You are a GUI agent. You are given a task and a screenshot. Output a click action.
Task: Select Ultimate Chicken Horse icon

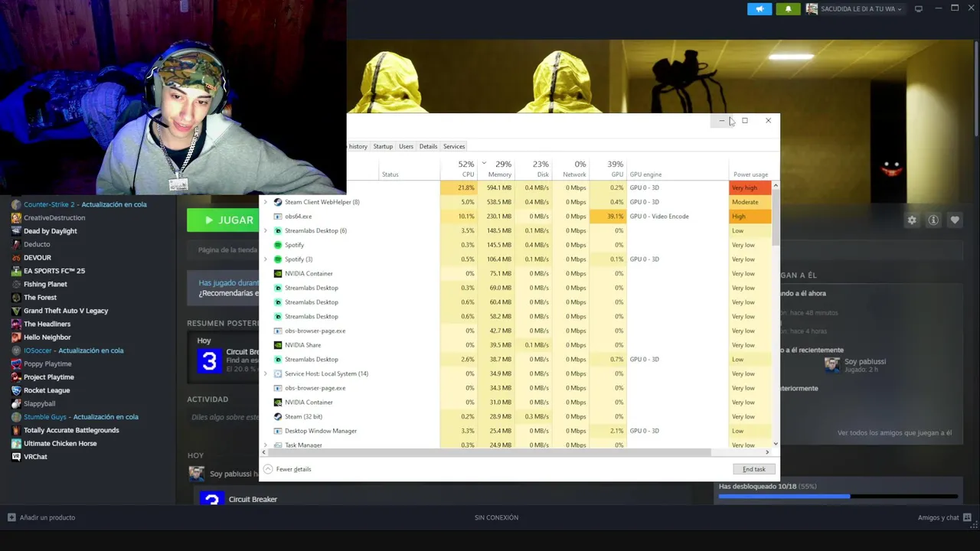coord(16,443)
